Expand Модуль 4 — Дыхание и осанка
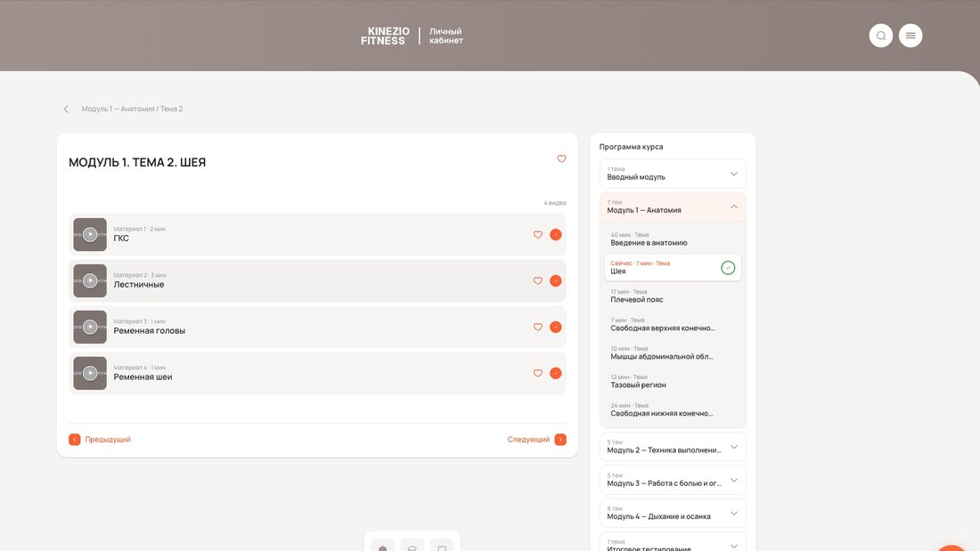This screenshot has height=551, width=980. [673, 514]
